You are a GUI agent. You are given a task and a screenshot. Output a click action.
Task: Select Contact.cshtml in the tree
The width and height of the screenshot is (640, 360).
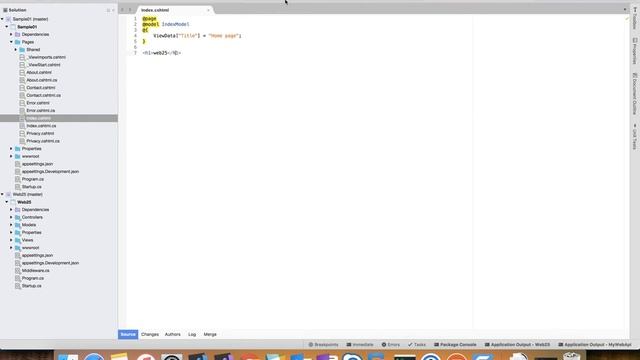click(x=40, y=88)
